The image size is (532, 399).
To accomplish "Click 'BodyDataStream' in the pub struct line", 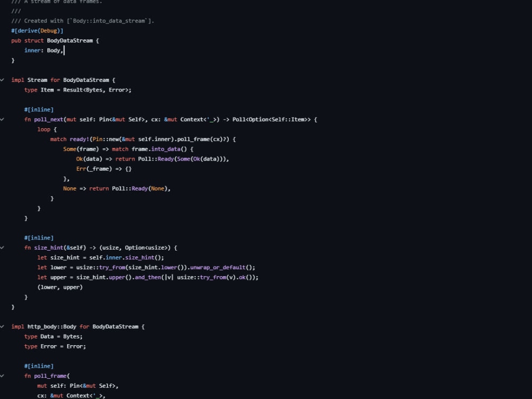I will [x=70, y=40].
